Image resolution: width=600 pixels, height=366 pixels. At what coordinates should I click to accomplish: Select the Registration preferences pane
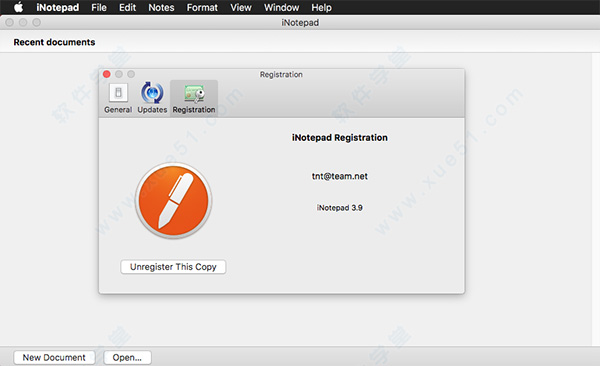coord(194,98)
